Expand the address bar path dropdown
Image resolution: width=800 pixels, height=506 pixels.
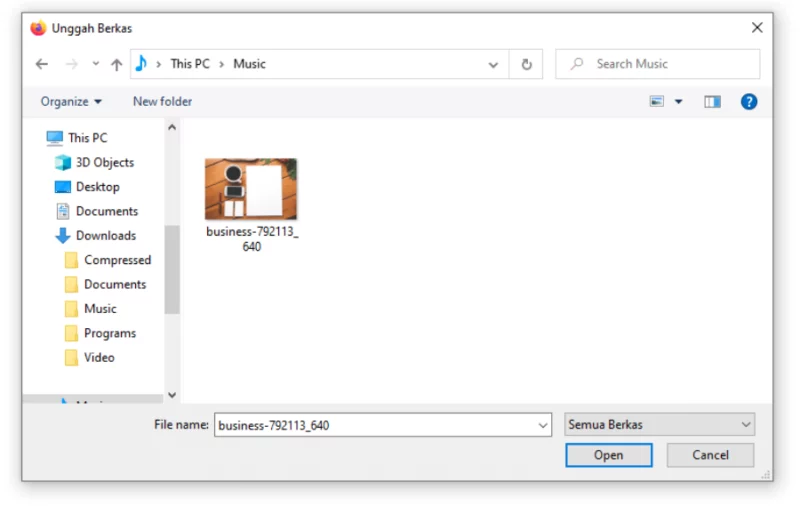pyautogui.click(x=493, y=65)
